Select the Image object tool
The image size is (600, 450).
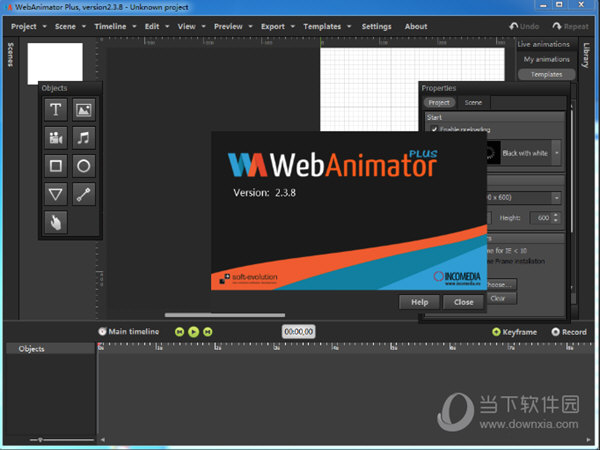(x=84, y=110)
